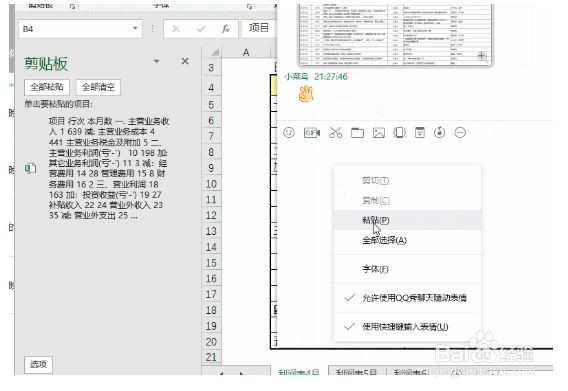Open the insert function fx icon
568x391 pixels.
[225, 29]
